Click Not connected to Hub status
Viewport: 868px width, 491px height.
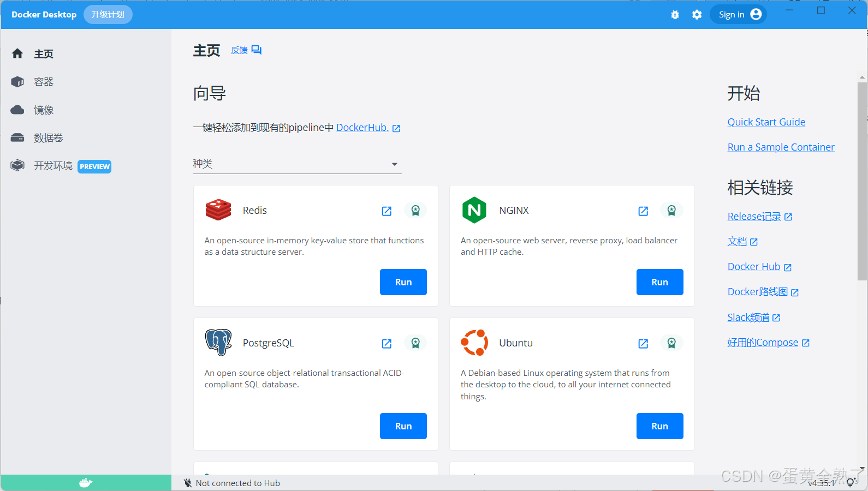click(x=238, y=483)
